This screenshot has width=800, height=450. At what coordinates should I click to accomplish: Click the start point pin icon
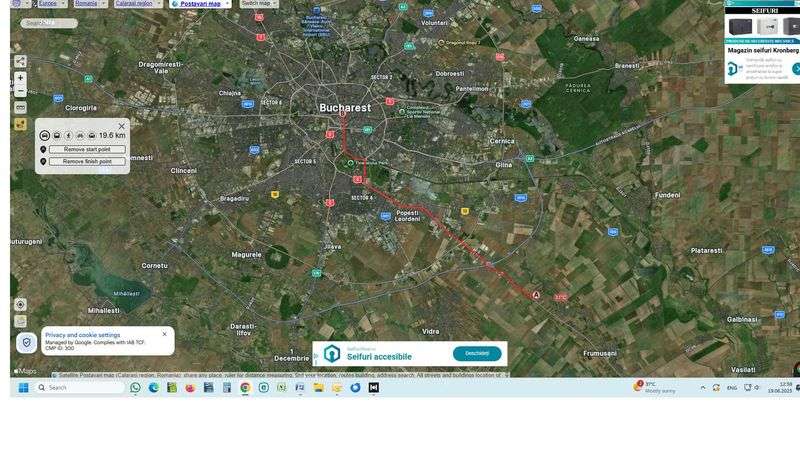pyautogui.click(x=43, y=149)
